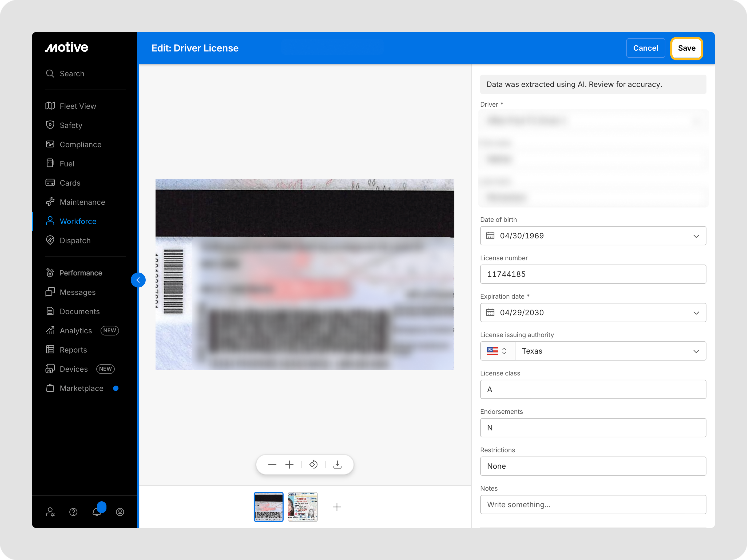Download the license image

pyautogui.click(x=337, y=465)
